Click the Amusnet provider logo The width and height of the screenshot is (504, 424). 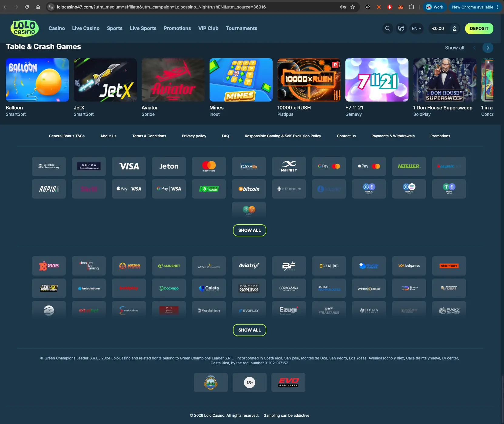point(169,266)
